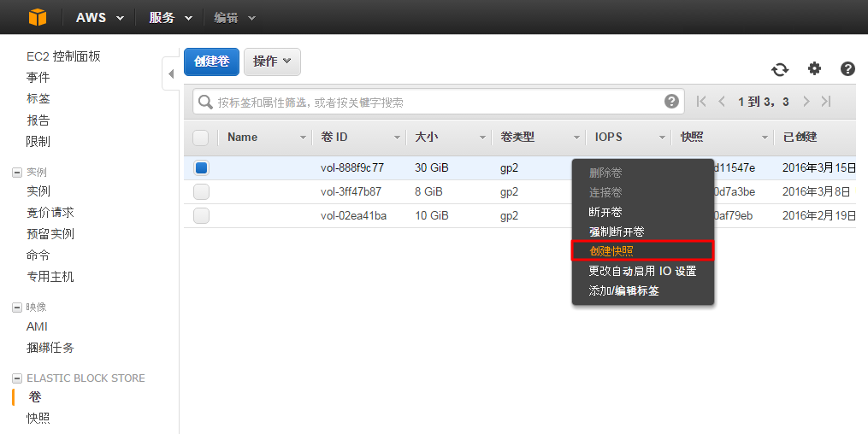Open 实例 link under 实例 section
This screenshot has width=868, height=434.
[38, 191]
